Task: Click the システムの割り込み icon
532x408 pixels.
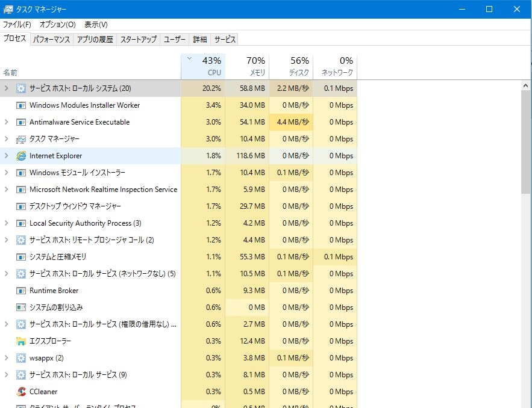Action: click(x=21, y=308)
